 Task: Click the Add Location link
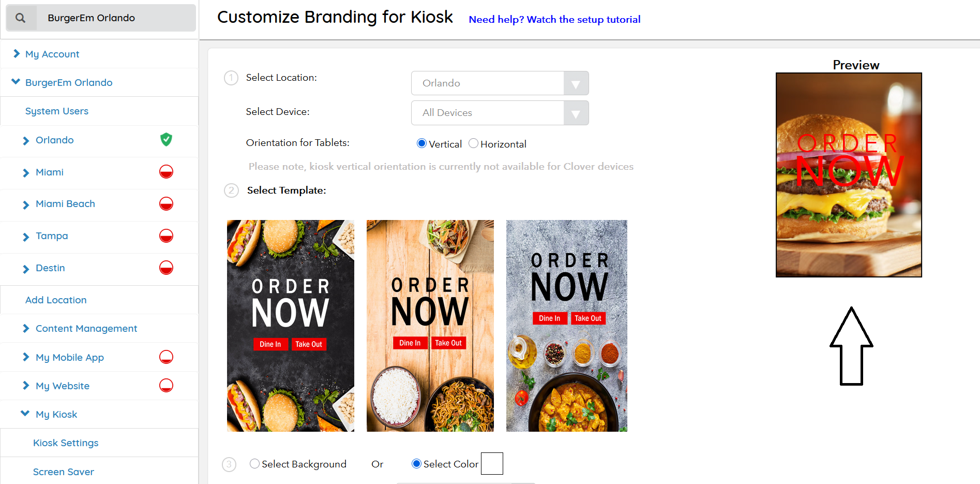pos(56,300)
